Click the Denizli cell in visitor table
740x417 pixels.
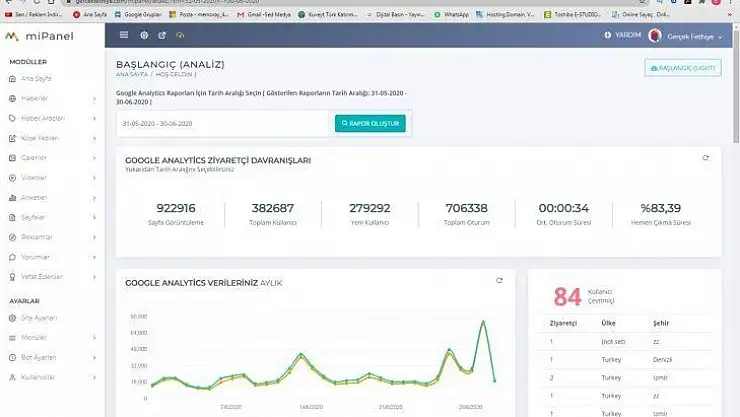(663, 359)
